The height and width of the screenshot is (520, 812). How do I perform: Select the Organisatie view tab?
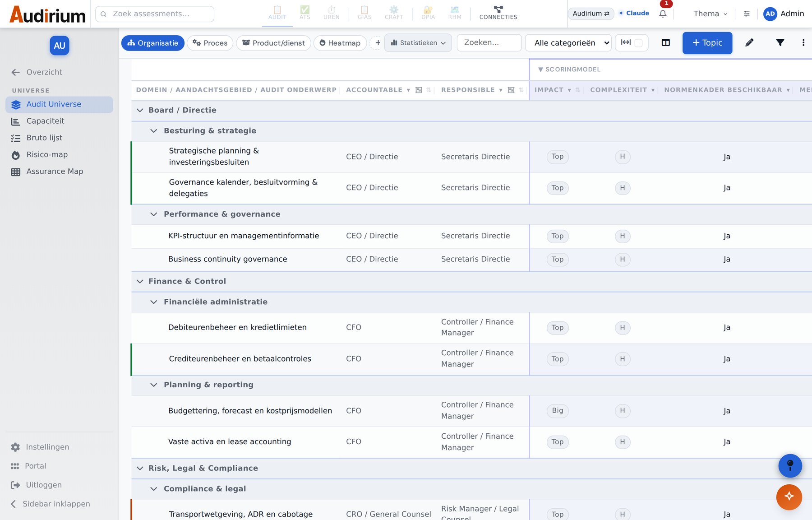(153, 43)
